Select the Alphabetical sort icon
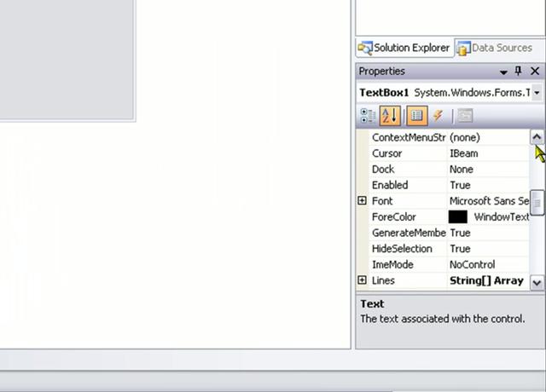The width and height of the screenshot is (546, 392). (390, 116)
